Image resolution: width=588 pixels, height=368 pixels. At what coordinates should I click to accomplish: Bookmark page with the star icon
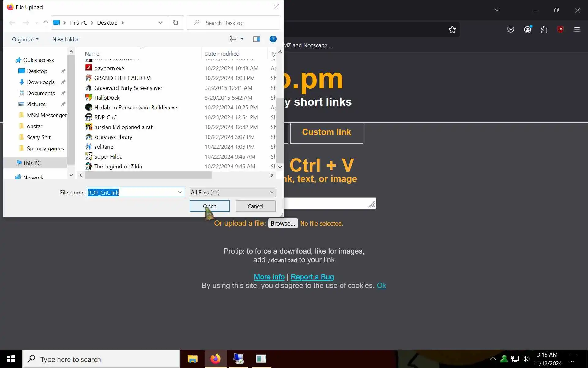(x=452, y=29)
